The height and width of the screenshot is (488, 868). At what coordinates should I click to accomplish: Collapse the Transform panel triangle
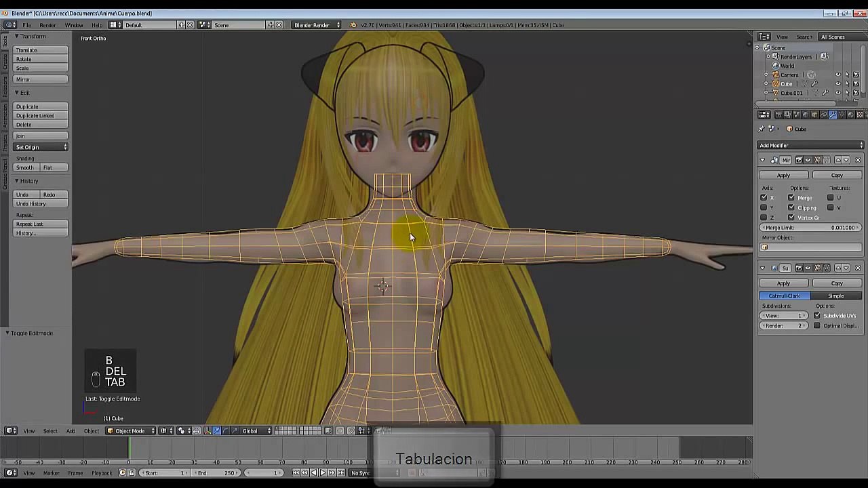(16, 36)
